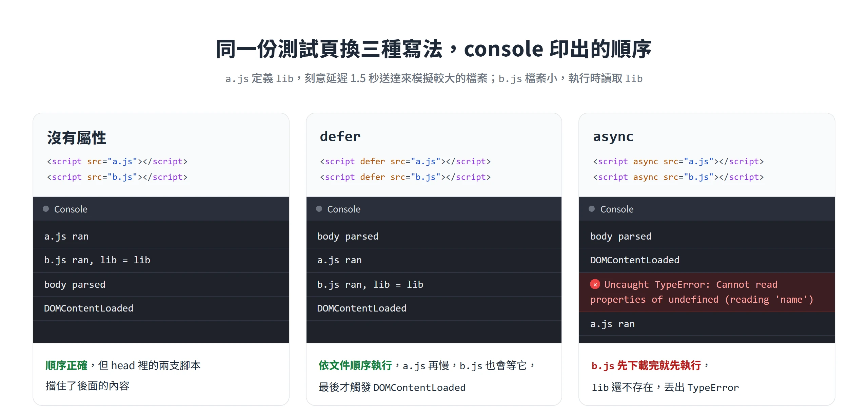Click 'a.js ran' row in defer console
This screenshot has height=414, width=868.
point(434,260)
